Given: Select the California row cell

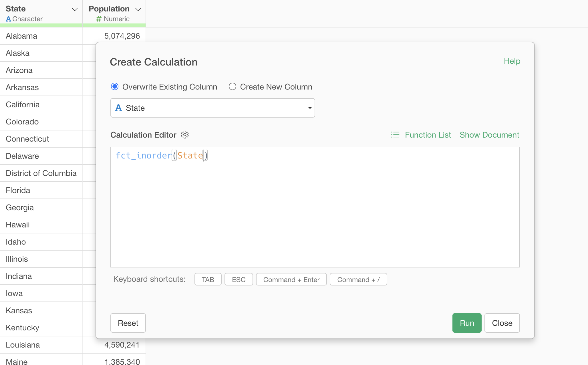Looking at the screenshot, I should (x=23, y=104).
